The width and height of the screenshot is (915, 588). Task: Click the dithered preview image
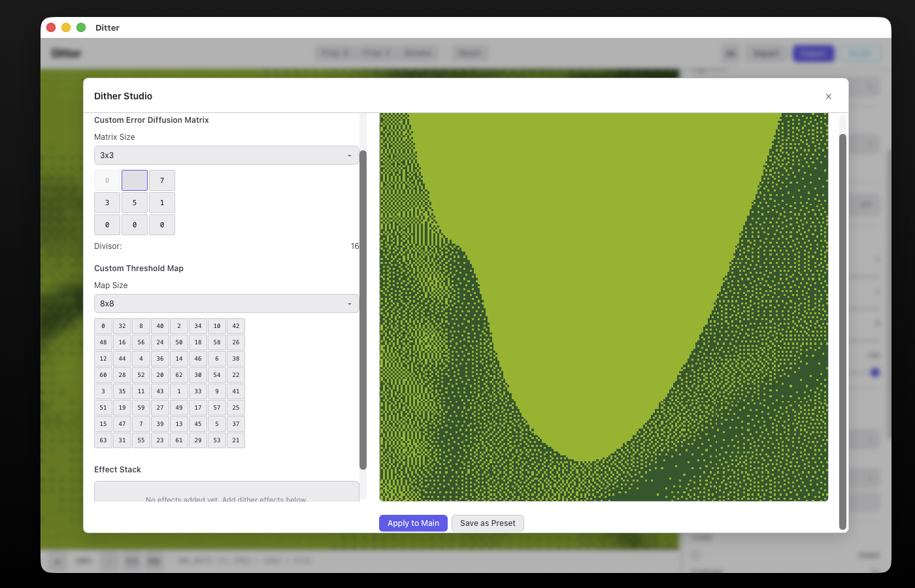coord(603,307)
